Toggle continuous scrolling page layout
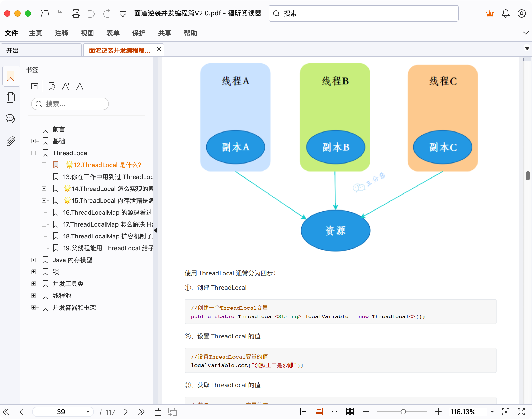 (319, 412)
